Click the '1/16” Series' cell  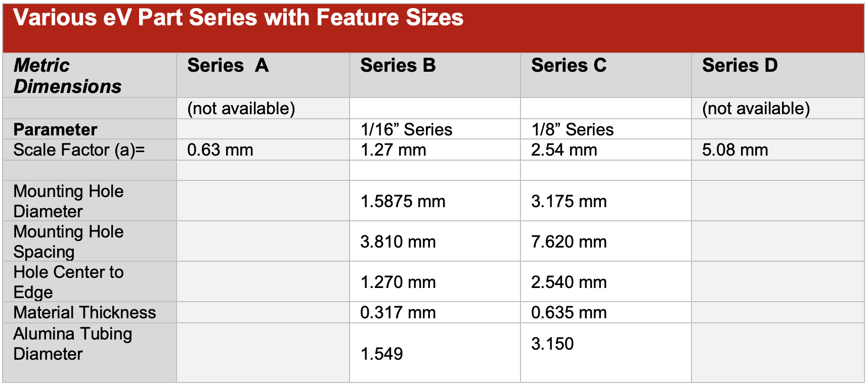406,130
